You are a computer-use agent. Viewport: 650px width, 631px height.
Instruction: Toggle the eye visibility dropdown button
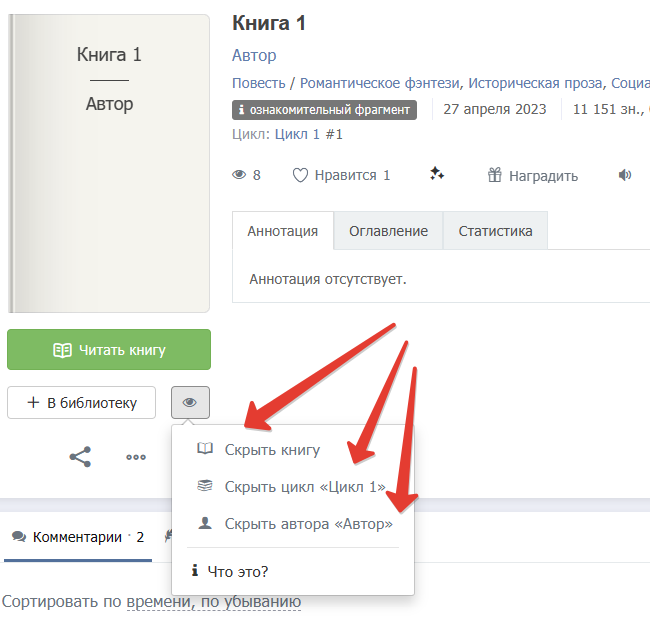pos(190,403)
